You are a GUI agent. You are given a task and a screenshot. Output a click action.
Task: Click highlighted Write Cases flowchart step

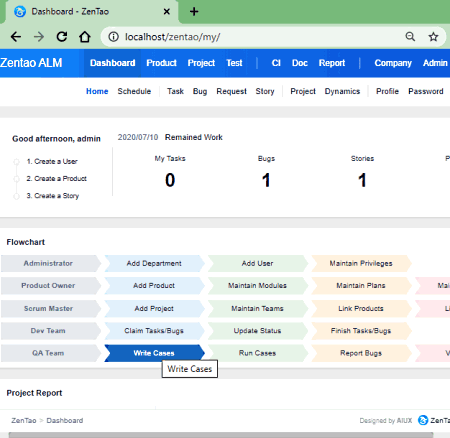pos(154,353)
